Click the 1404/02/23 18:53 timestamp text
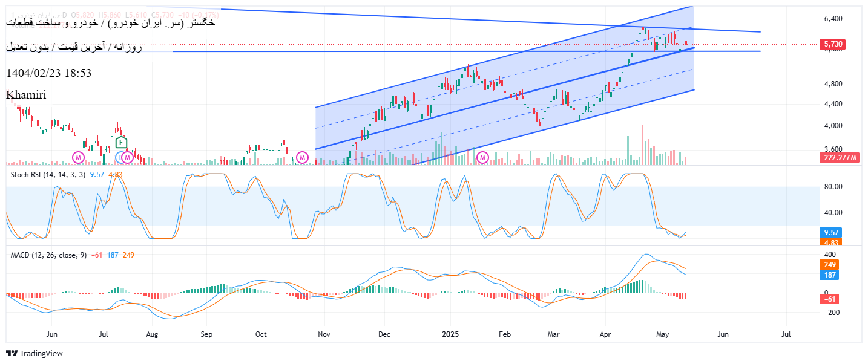868x364 pixels. tap(49, 73)
